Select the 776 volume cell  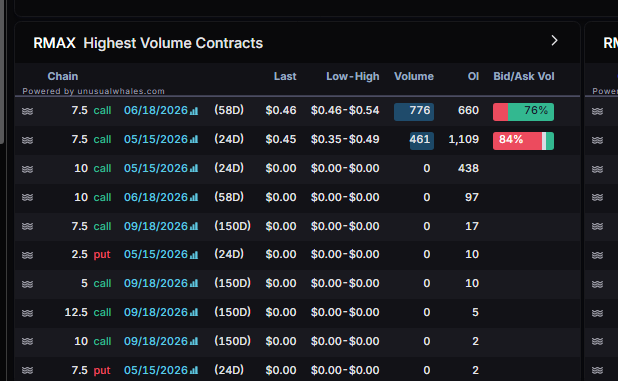(x=414, y=112)
